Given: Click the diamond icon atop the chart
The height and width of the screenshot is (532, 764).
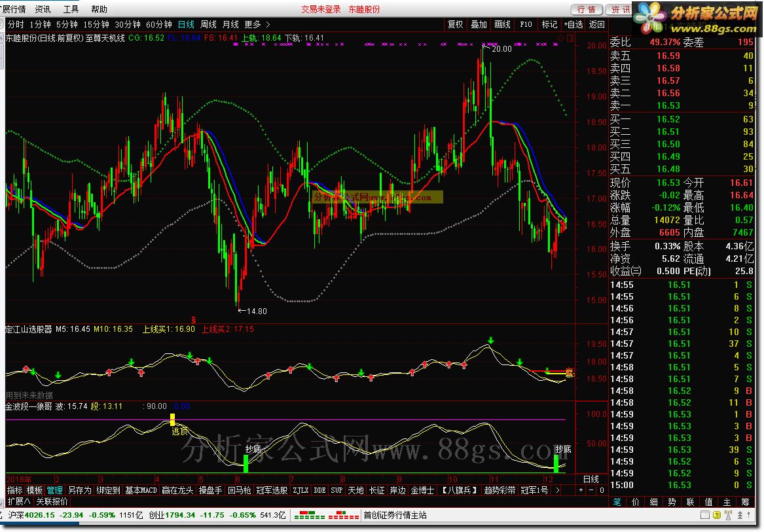Looking at the screenshot, I should (561, 38).
